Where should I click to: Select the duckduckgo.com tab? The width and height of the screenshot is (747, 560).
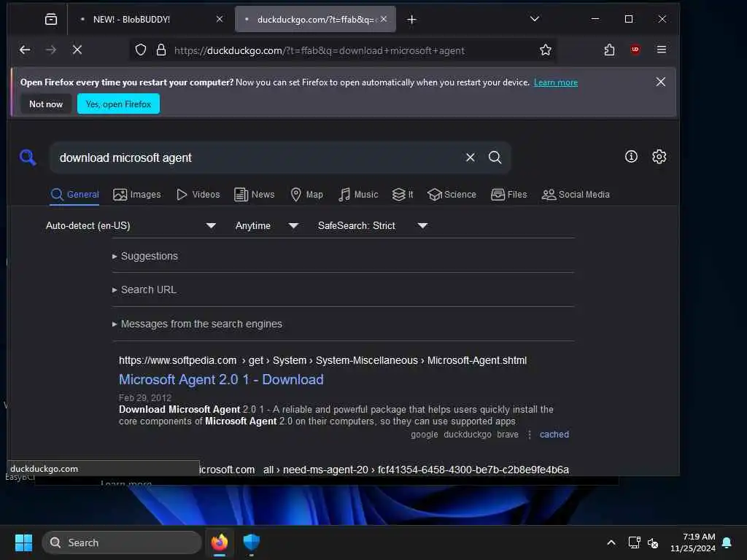(314, 20)
